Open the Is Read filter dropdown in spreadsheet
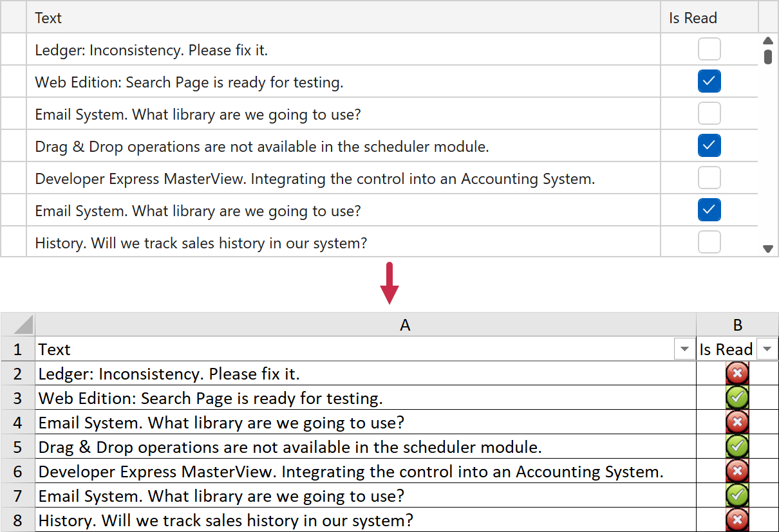The height and width of the screenshot is (532, 779). click(766, 349)
